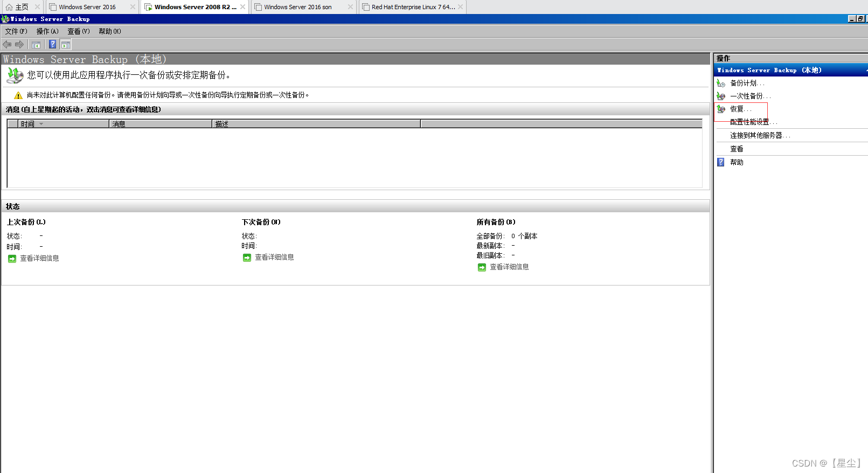
Task: Select the Windows Server 2008 R2 tab
Action: point(196,7)
